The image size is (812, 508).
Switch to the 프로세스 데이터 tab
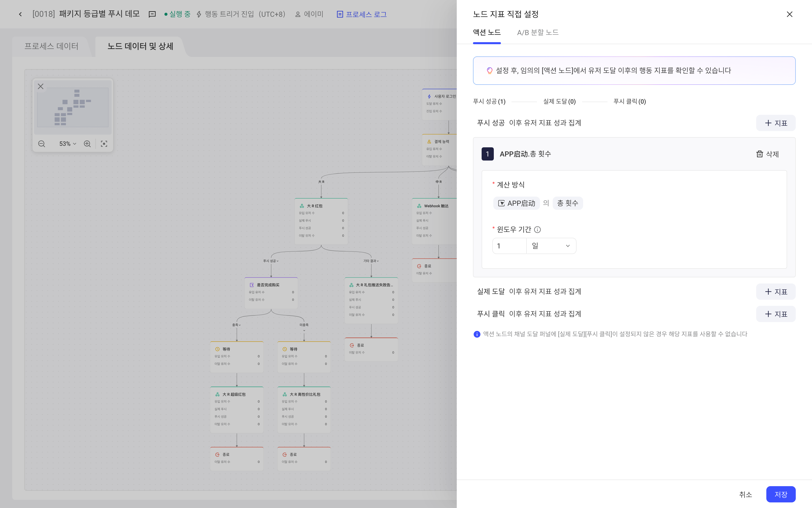[51, 46]
